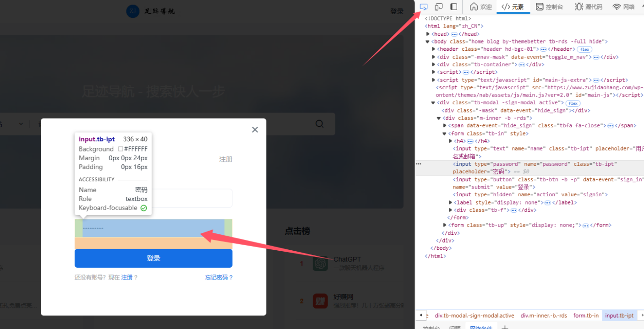This screenshot has width=644, height=329.
Task: Click the 忘记密码？ link
Action: point(219,277)
